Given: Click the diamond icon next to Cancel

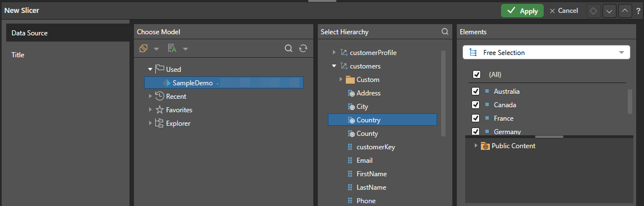Looking at the screenshot, I should (592, 11).
